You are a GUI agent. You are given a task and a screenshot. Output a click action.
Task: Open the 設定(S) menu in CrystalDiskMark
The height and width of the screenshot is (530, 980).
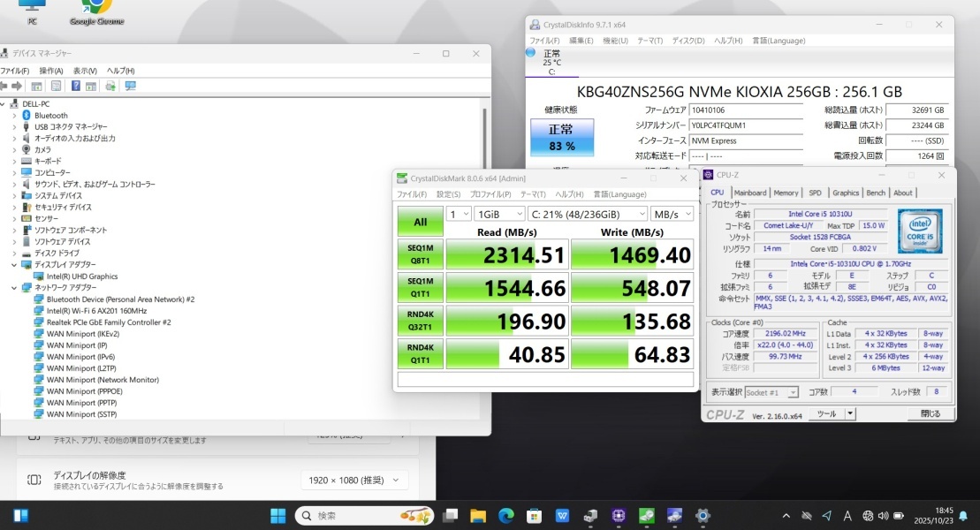pyautogui.click(x=448, y=194)
